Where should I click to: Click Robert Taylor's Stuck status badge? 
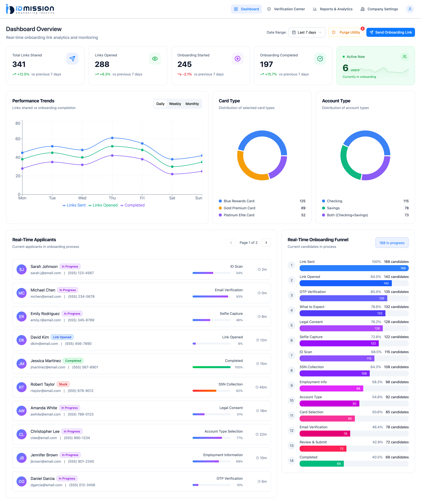pyautogui.click(x=63, y=384)
